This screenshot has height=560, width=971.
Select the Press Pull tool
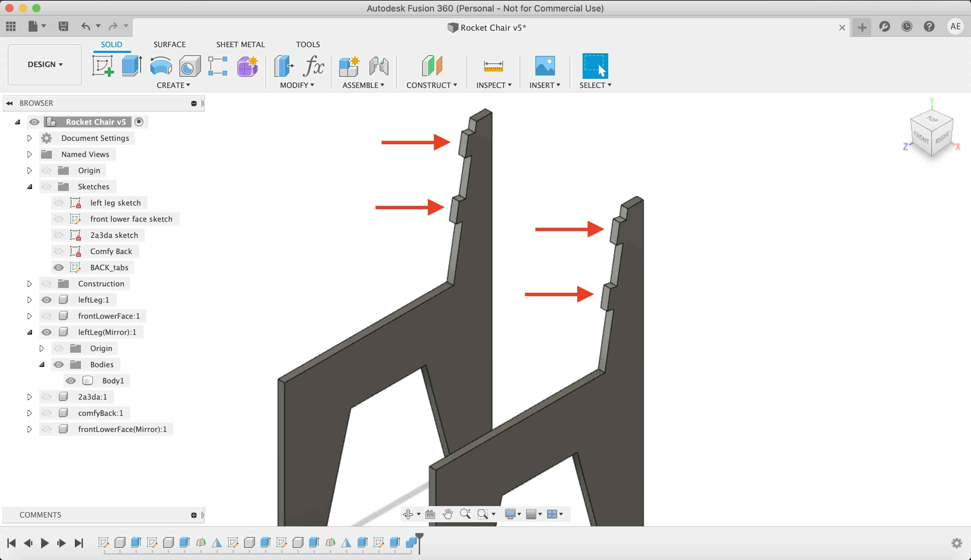[x=284, y=66]
